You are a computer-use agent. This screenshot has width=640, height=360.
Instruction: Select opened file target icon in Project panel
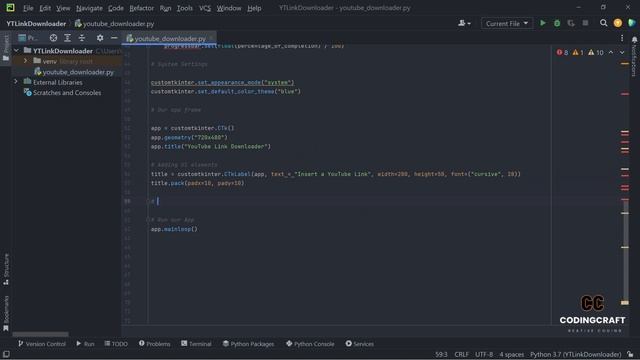point(53,38)
